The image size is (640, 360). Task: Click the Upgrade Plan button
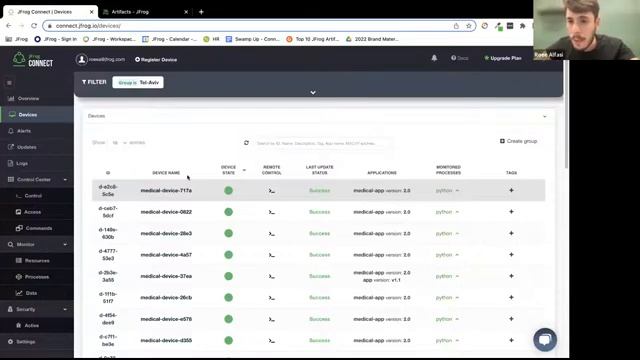tap(502, 58)
